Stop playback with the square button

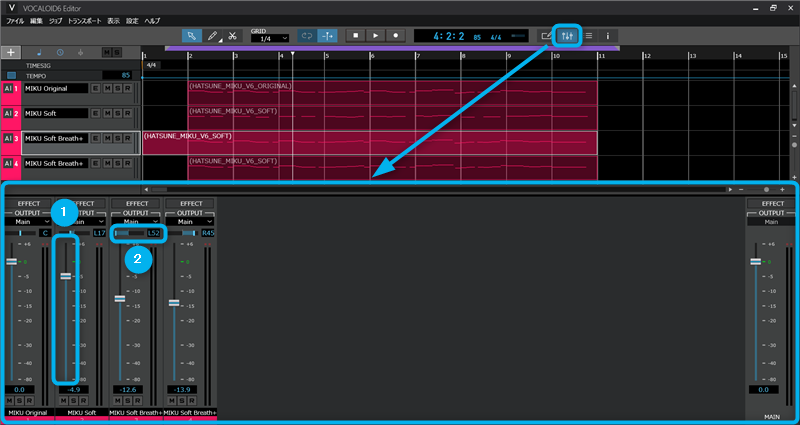coord(356,36)
